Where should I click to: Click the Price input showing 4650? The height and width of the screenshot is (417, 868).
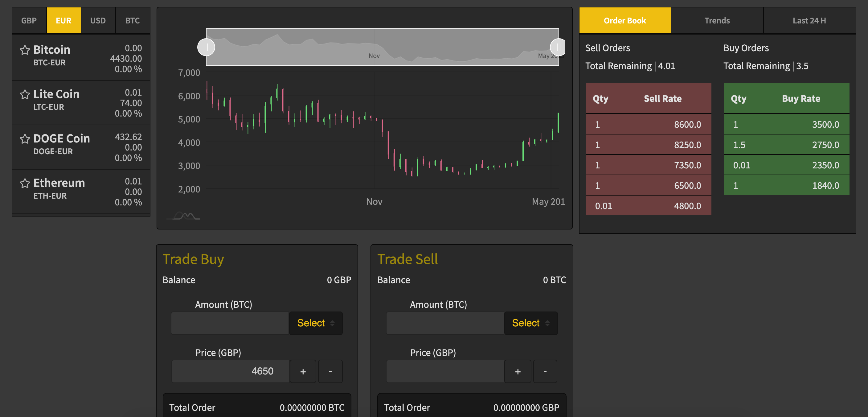(x=230, y=371)
